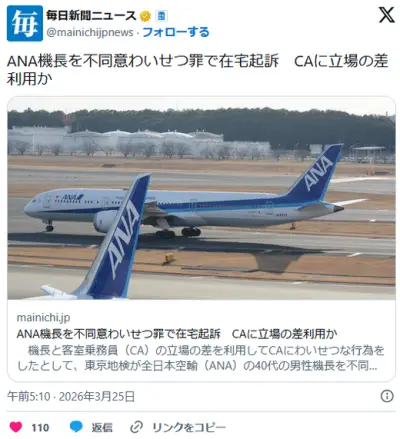Screen dimensions: 400x439
Task: Open the article headline in link card
Action: coord(177,334)
